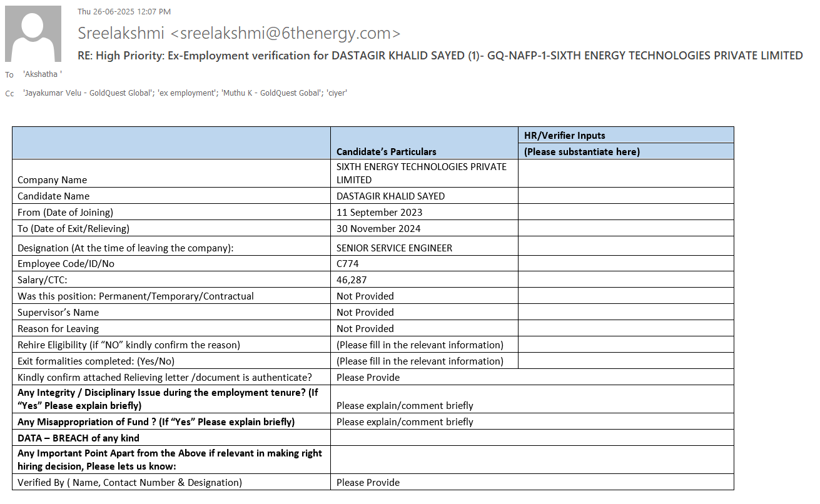Click the 'Candidate's Particulars' column header
Screen dimensions: 820x504
point(387,151)
